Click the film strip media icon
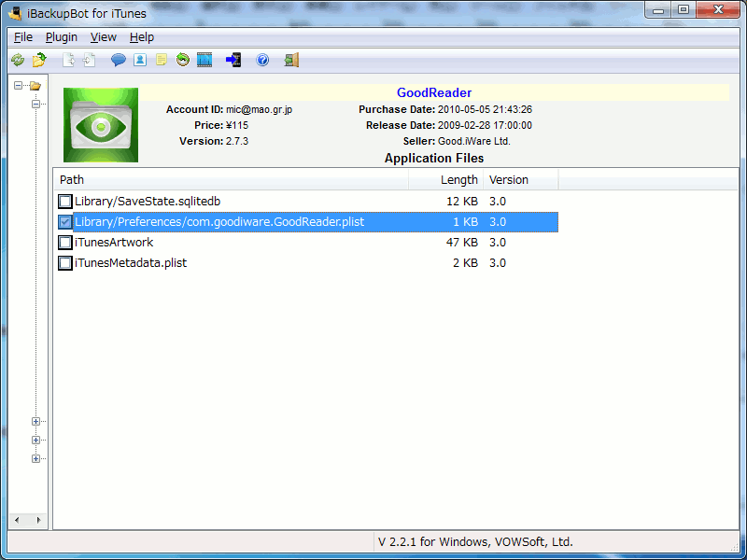Viewport: 747px width, 560px height. 204,61
